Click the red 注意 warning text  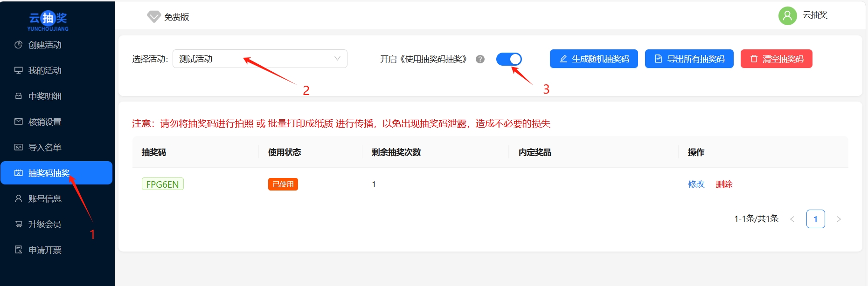pos(341,123)
